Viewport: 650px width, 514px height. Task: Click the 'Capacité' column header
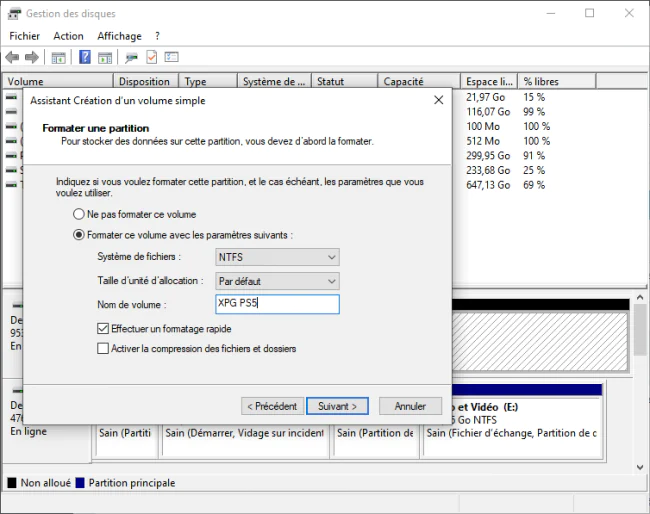click(x=419, y=81)
